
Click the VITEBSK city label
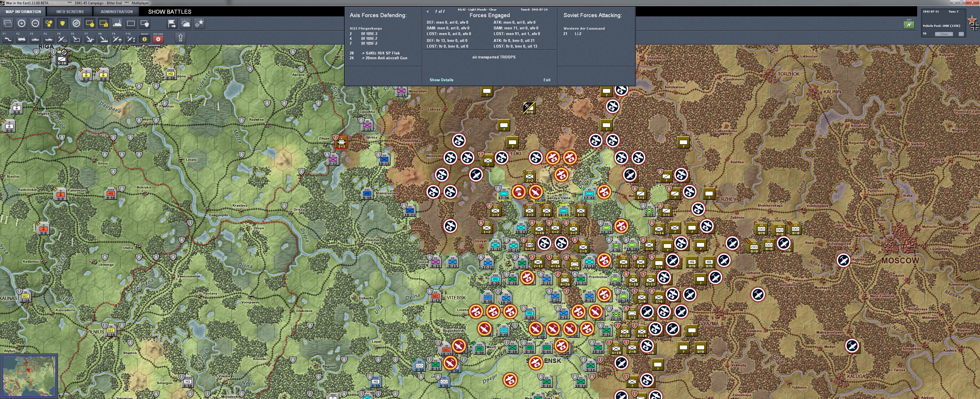[456, 298]
